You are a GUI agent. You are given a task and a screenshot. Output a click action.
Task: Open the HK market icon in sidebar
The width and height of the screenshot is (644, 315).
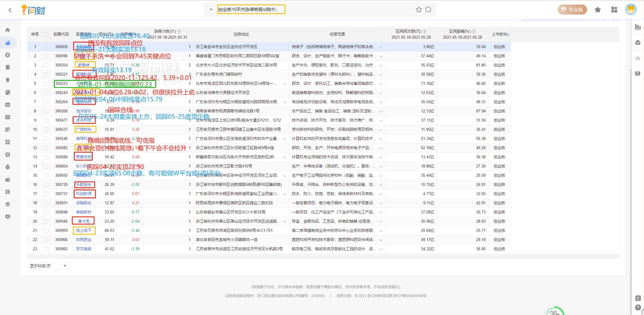click(x=8, y=105)
